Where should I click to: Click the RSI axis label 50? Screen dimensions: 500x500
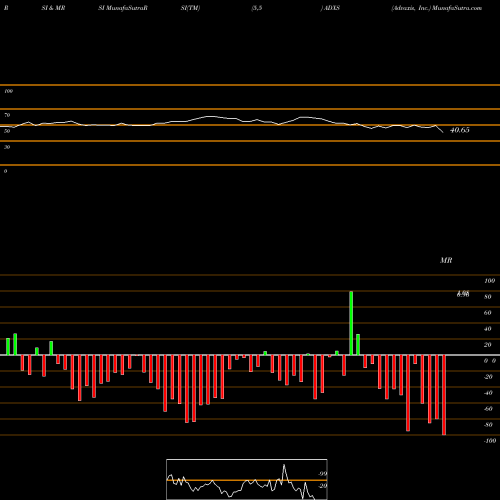coord(7,131)
